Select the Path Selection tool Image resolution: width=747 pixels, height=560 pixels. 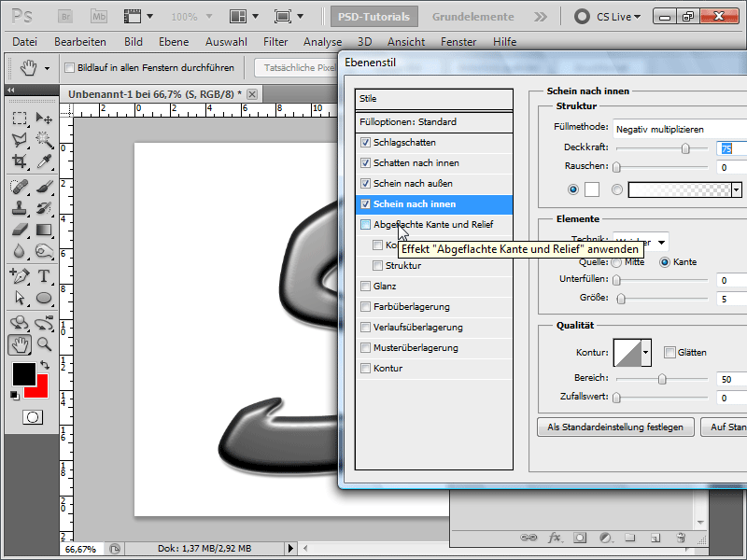coord(20,298)
